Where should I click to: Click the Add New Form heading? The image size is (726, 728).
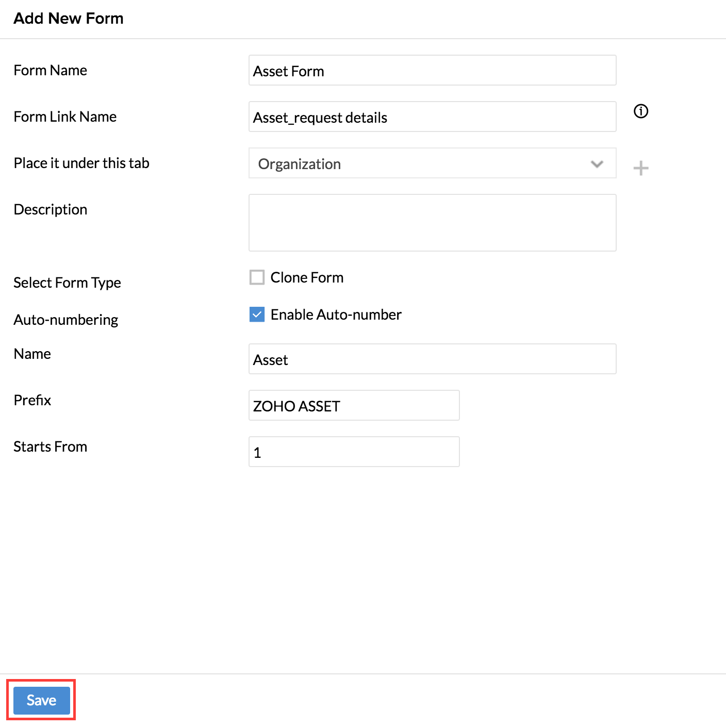click(69, 19)
